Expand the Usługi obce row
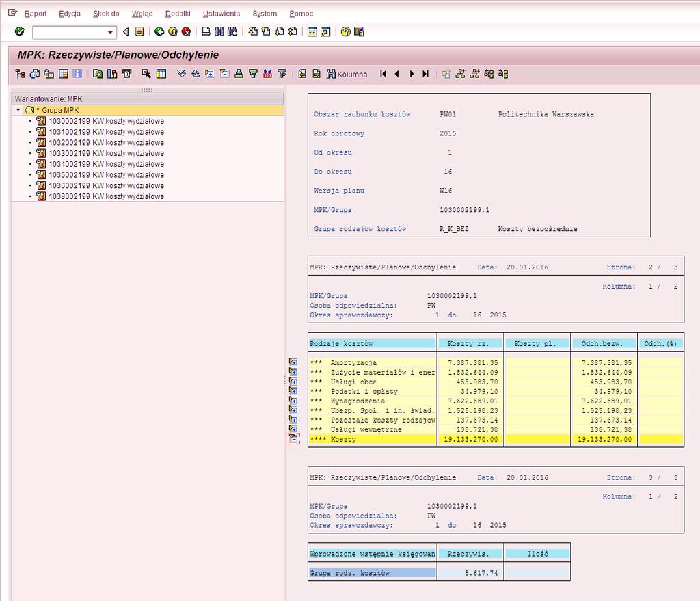Viewport: 700px width, 601px height. click(x=293, y=382)
